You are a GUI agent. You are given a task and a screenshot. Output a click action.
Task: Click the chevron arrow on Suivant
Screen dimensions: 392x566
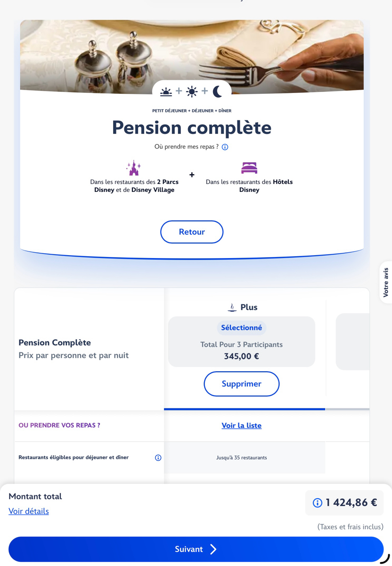[x=213, y=549]
